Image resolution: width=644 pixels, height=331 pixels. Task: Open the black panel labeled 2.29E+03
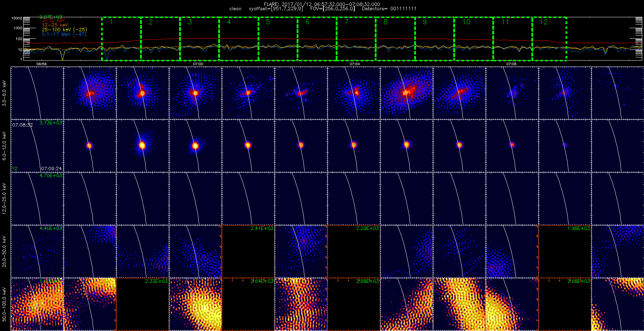(x=354, y=251)
